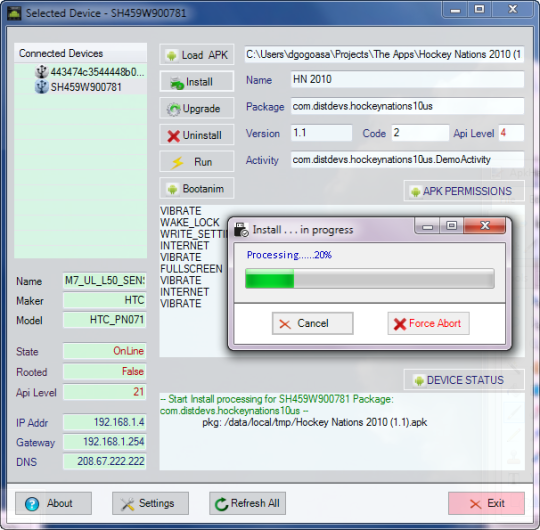Click the Model value HTC_PN071

[105, 320]
